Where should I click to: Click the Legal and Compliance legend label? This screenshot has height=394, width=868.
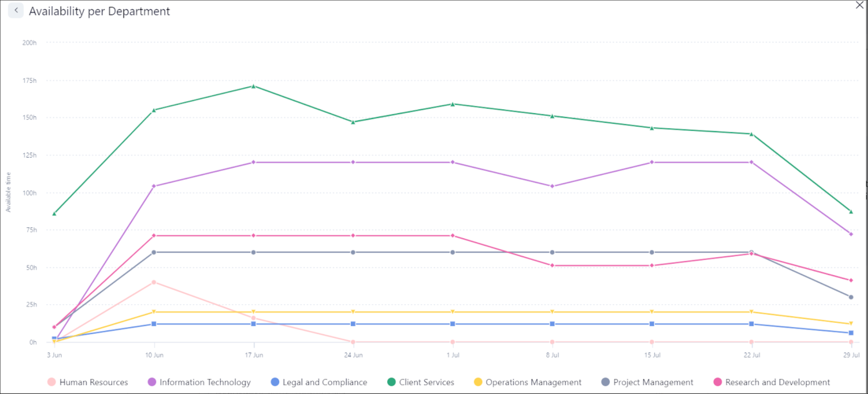[x=325, y=382]
